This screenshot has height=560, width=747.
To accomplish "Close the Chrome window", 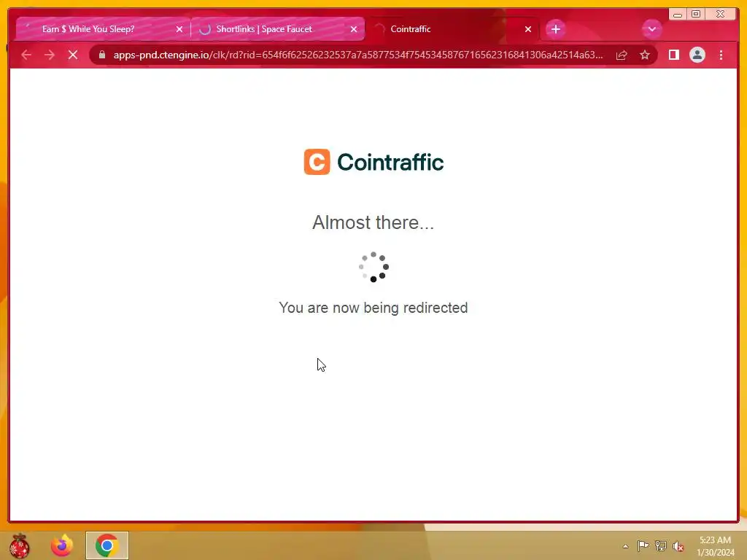I will [721, 14].
